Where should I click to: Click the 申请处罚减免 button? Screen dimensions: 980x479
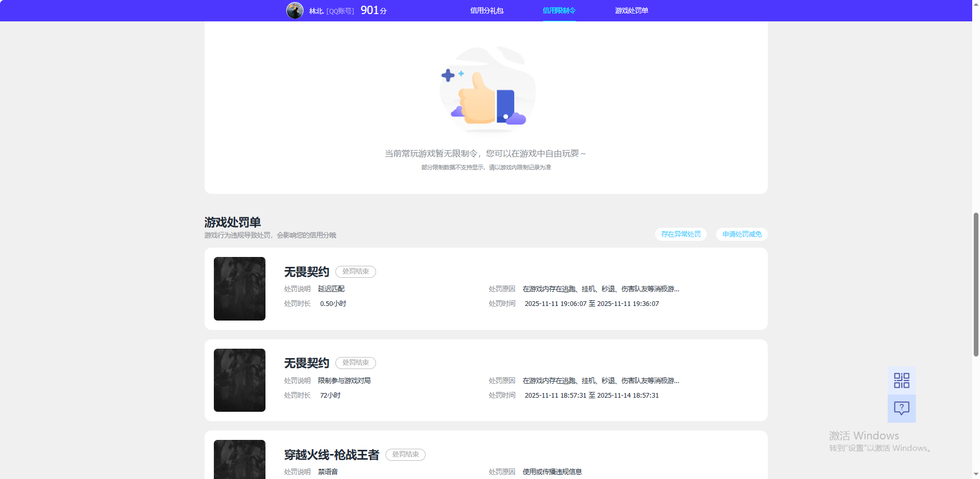[742, 235]
